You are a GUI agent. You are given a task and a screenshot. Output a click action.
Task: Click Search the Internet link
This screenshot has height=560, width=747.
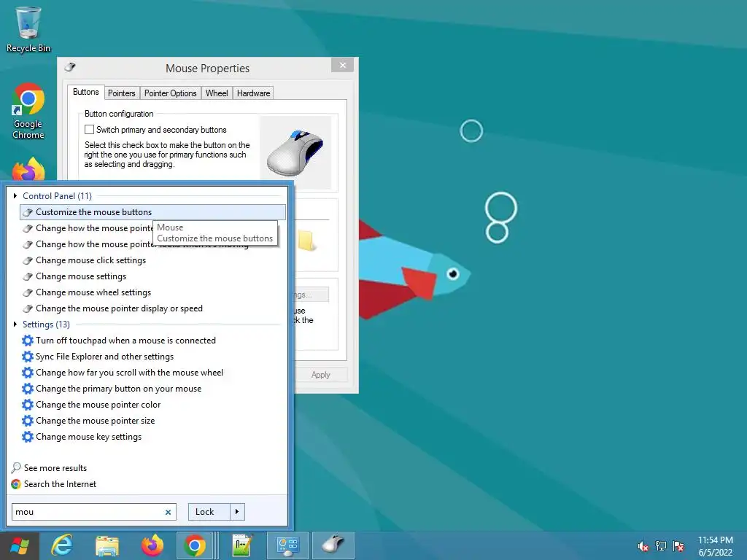coord(60,484)
